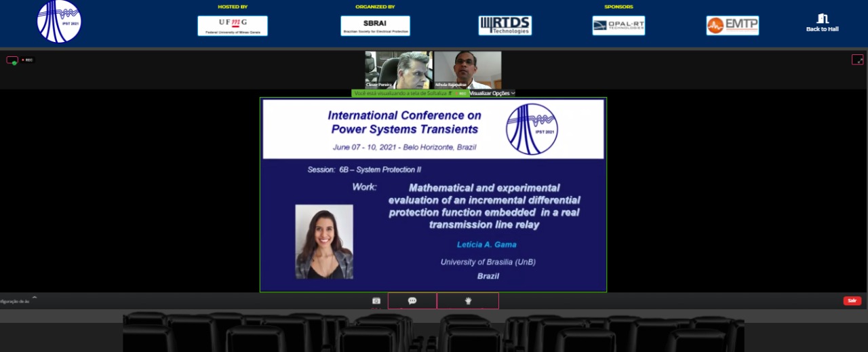Open the OPAL-RT Technologies sponsor logo
Screen dimensions: 868x352
coord(618,26)
